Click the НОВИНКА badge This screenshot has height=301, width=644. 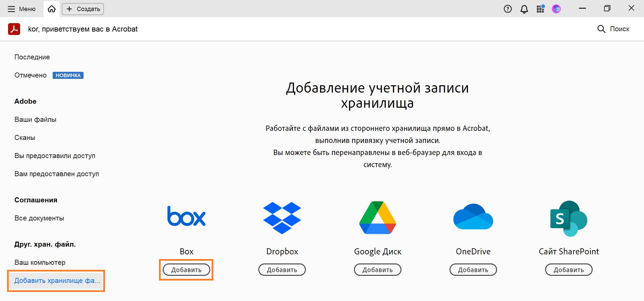[68, 76]
